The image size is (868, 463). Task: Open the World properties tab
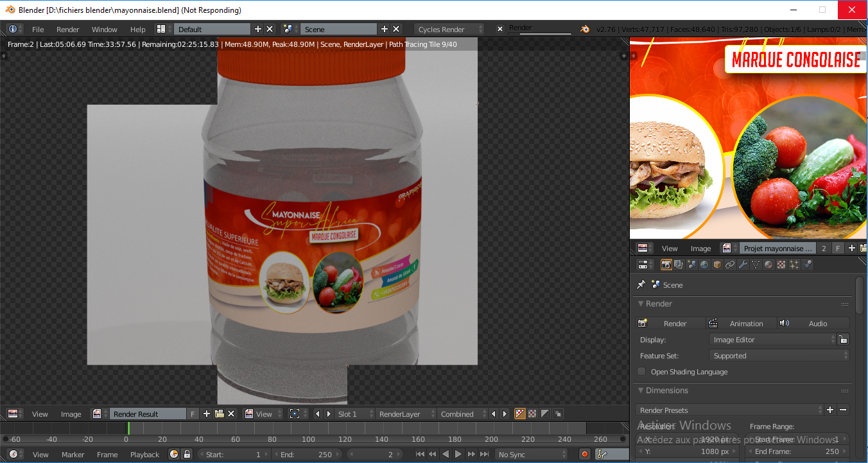(x=704, y=265)
